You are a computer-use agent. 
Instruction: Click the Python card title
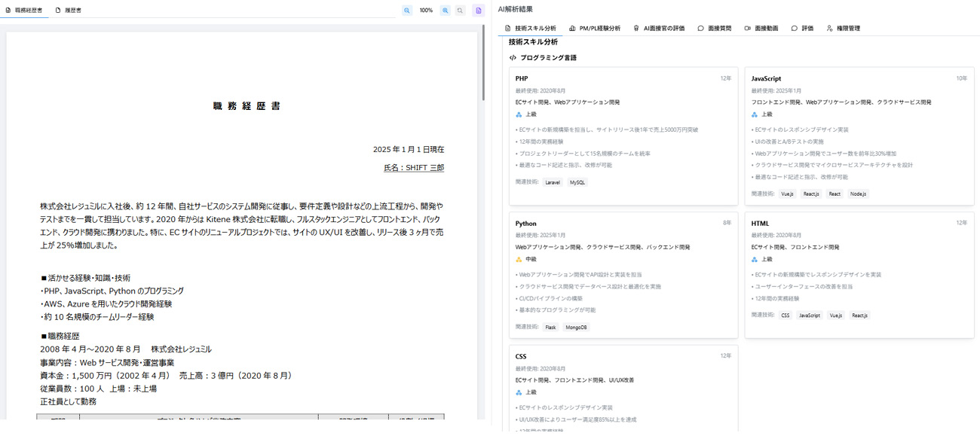[525, 224]
